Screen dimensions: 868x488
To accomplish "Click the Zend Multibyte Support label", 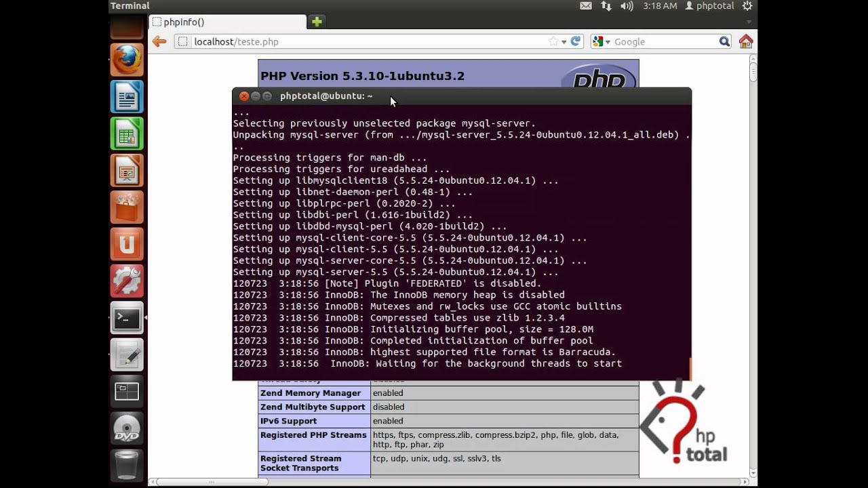I will click(x=313, y=407).
